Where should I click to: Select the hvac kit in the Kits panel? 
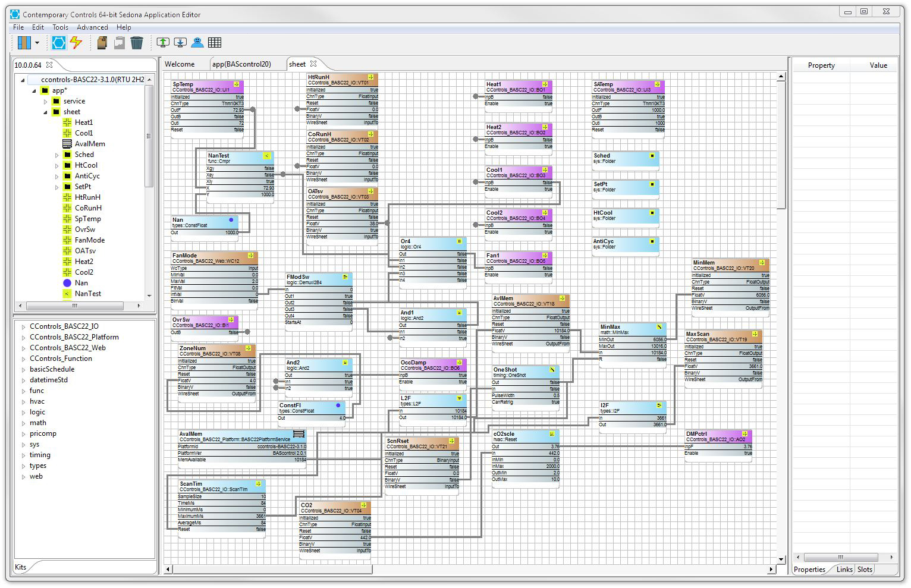(x=37, y=401)
